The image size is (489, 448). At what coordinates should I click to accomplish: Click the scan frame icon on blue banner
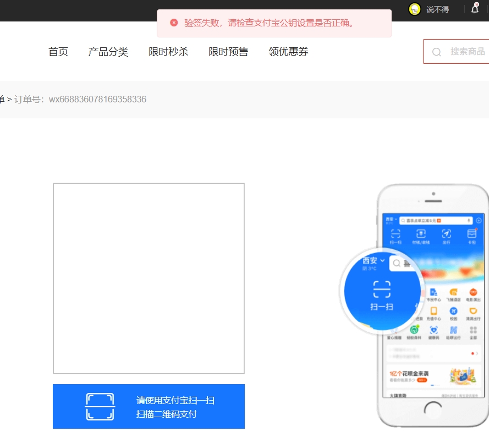(x=100, y=407)
